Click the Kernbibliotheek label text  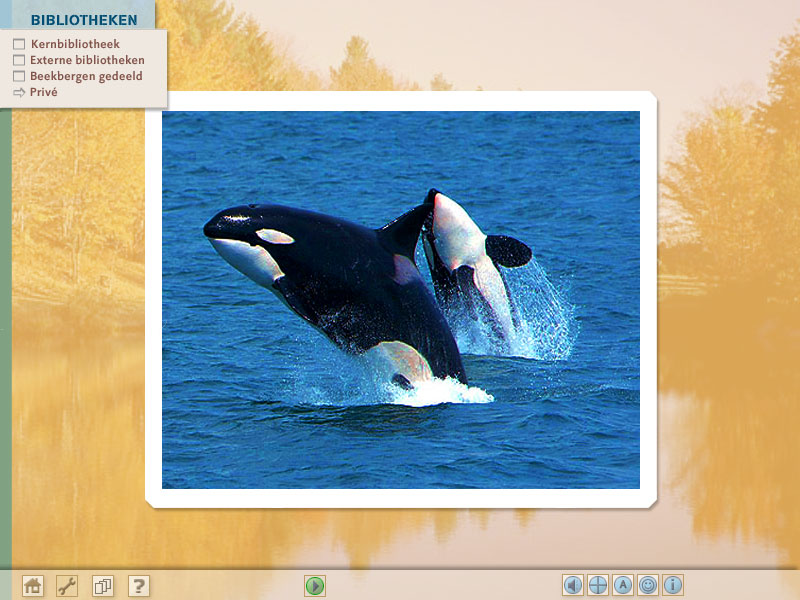click(75, 44)
